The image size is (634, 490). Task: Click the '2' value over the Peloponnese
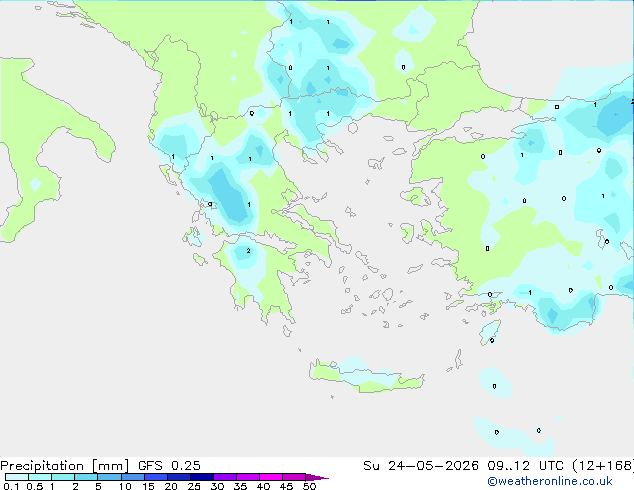(248, 251)
